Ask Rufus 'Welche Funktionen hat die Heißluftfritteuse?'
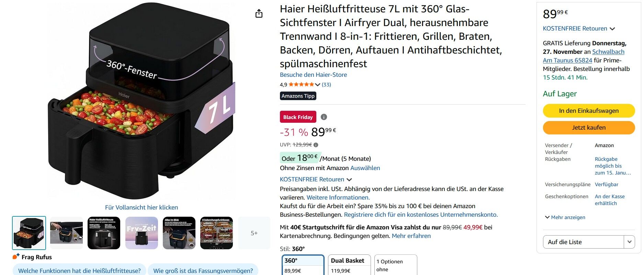This screenshot has width=644, height=275. pyautogui.click(x=79, y=271)
